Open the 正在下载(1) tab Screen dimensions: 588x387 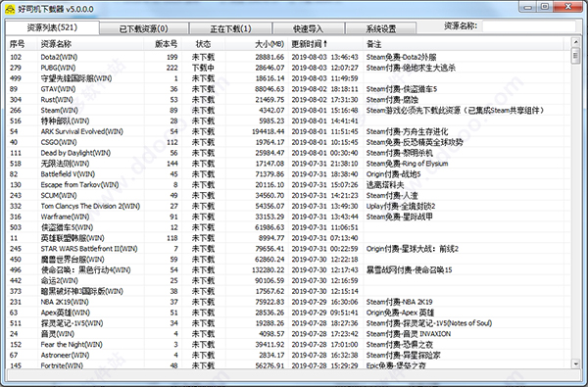tap(230, 28)
